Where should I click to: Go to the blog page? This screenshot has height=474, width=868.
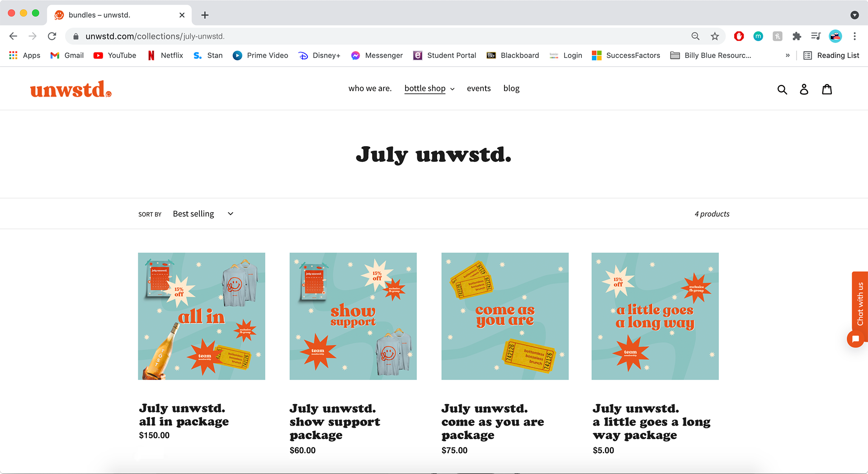[511, 89]
